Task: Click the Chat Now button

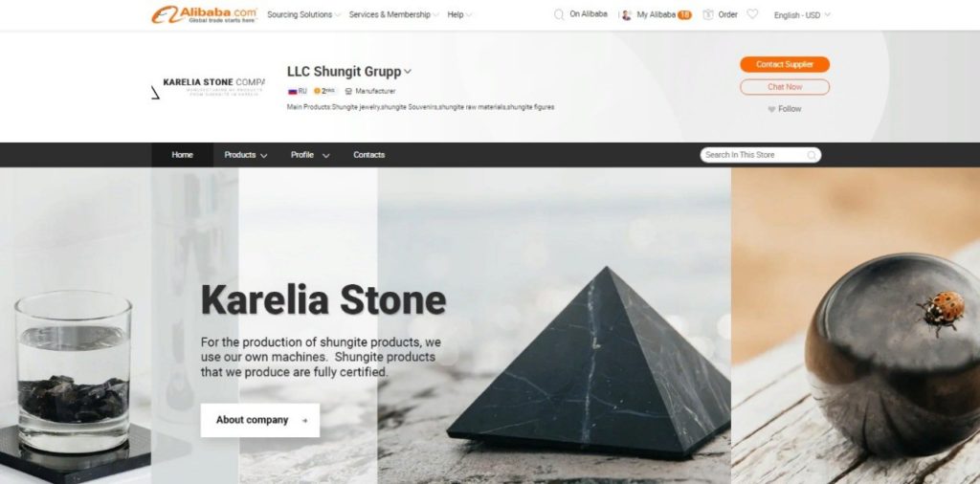Action: coord(785,87)
